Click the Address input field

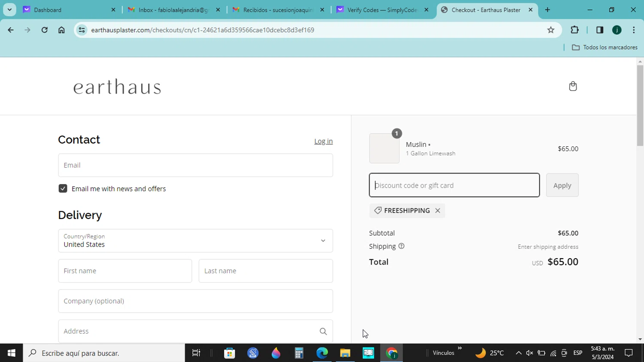pos(195,331)
